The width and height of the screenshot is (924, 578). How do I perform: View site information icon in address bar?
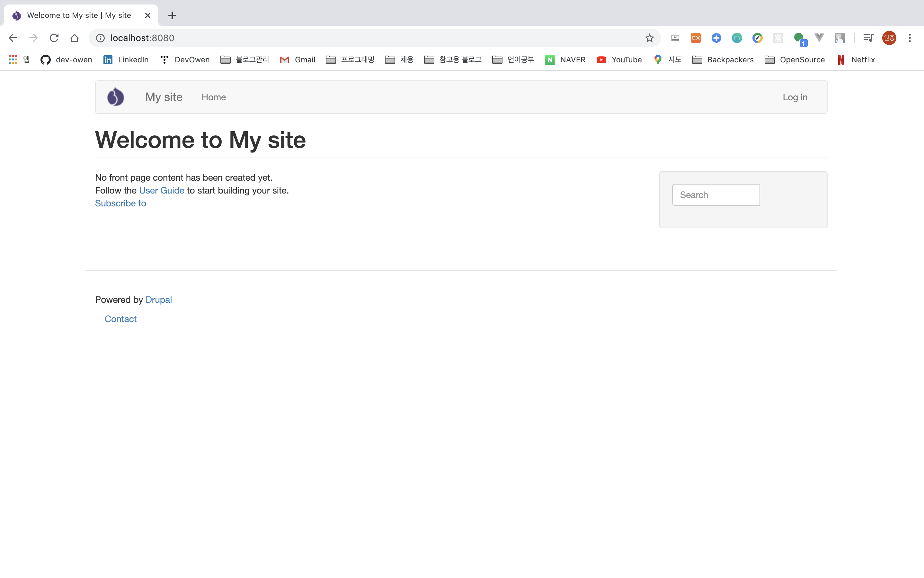[100, 38]
